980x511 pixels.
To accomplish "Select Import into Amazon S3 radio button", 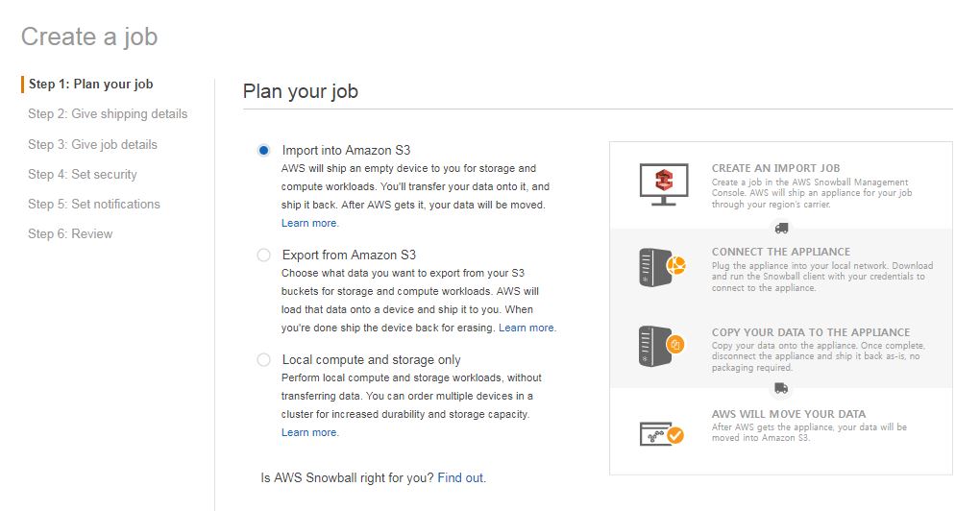I will coord(264,150).
